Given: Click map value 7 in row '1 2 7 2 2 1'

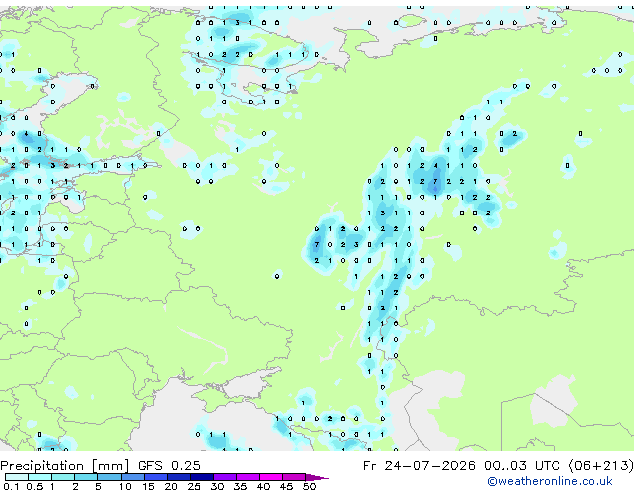Looking at the screenshot, I should coord(435,182).
